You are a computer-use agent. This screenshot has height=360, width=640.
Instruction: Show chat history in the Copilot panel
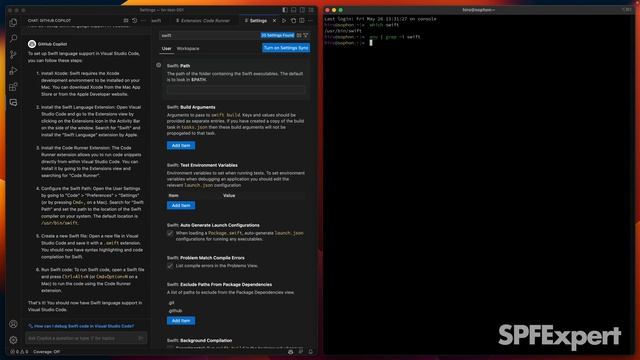134,20
